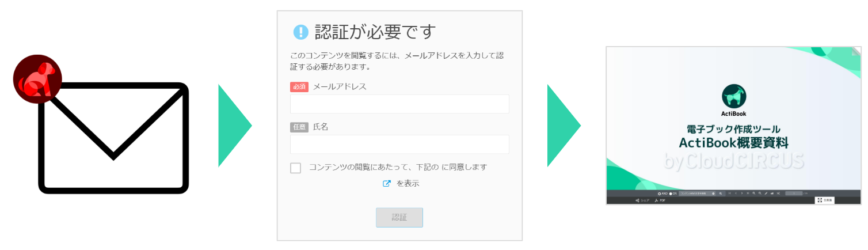Select the OR search radio button
The width and height of the screenshot is (868, 250).
click(671, 194)
